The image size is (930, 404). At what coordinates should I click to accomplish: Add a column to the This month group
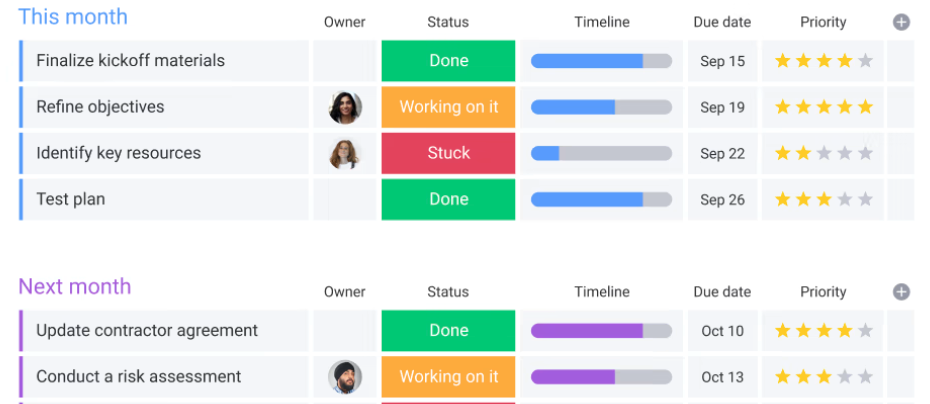tap(901, 22)
